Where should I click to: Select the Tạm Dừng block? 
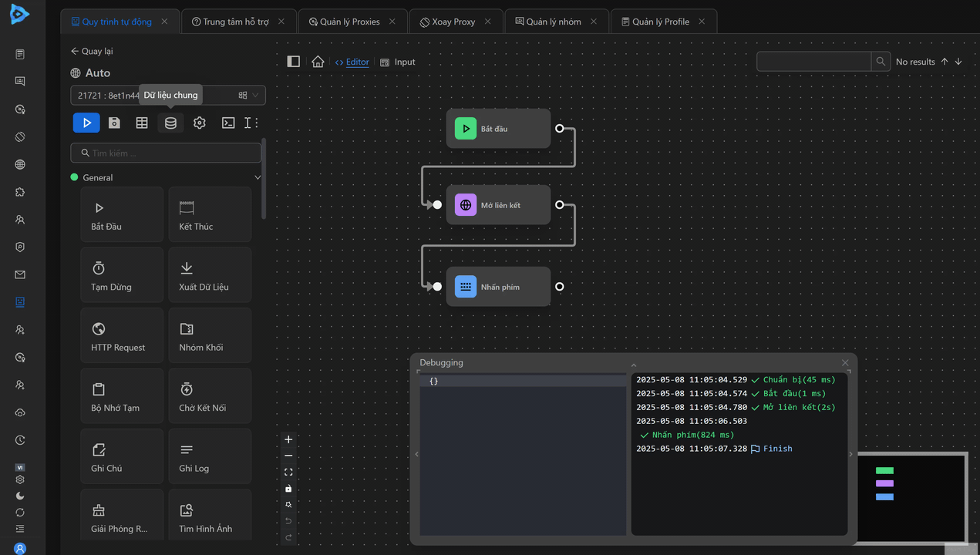click(122, 275)
